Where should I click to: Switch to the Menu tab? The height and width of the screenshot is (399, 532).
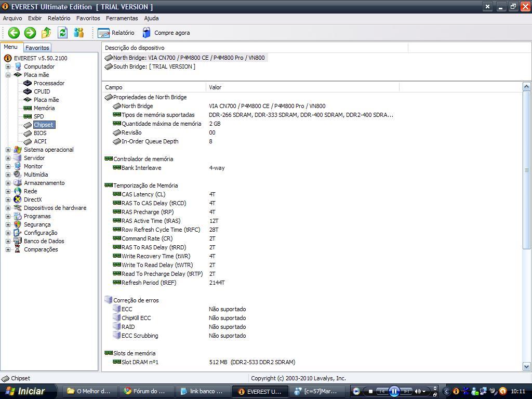click(x=11, y=47)
